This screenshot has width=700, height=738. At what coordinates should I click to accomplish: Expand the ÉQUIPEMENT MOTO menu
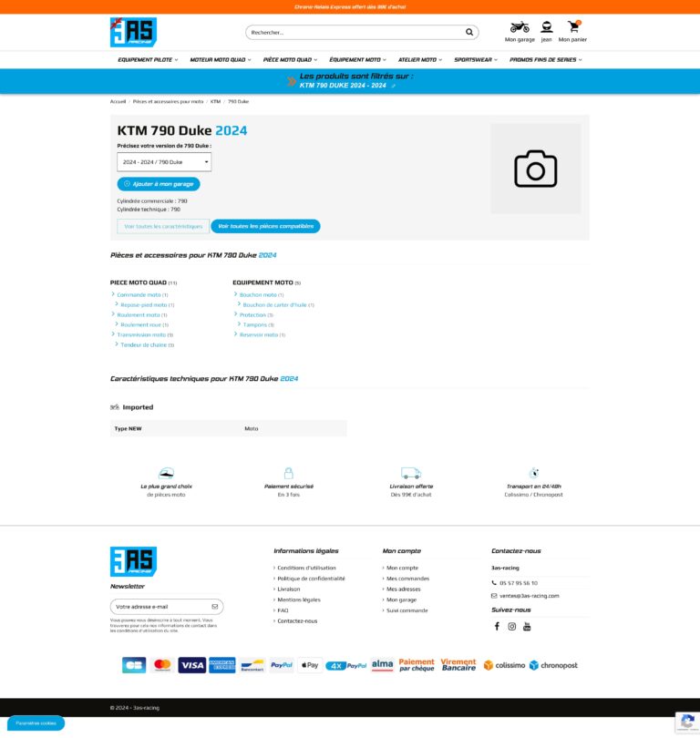[x=357, y=60]
